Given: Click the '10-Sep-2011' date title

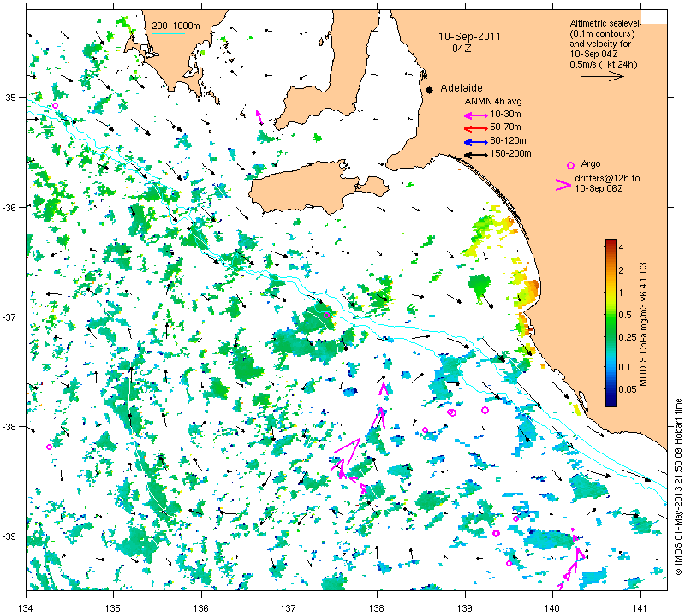Looking at the screenshot, I should [x=469, y=37].
